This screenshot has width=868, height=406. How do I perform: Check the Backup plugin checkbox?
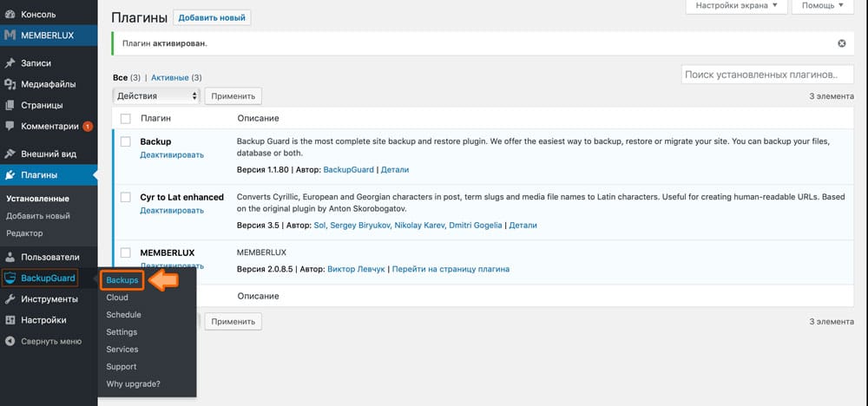pos(125,141)
